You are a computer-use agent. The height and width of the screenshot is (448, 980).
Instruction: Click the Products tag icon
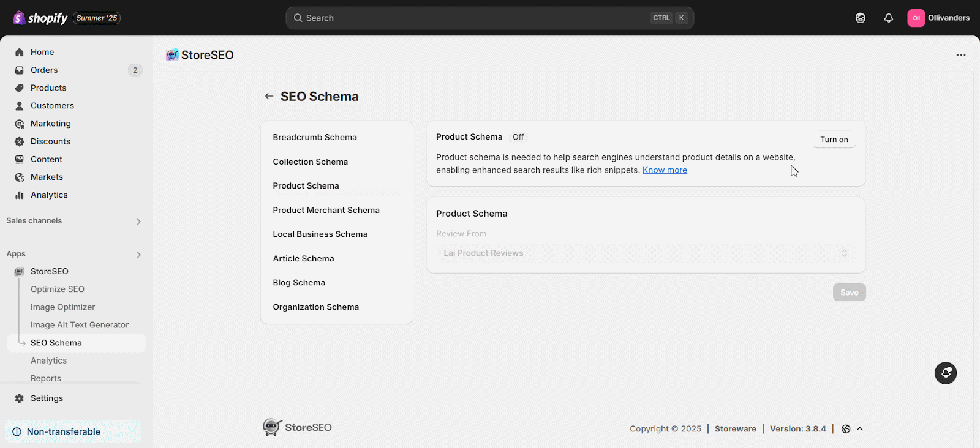[x=20, y=88]
